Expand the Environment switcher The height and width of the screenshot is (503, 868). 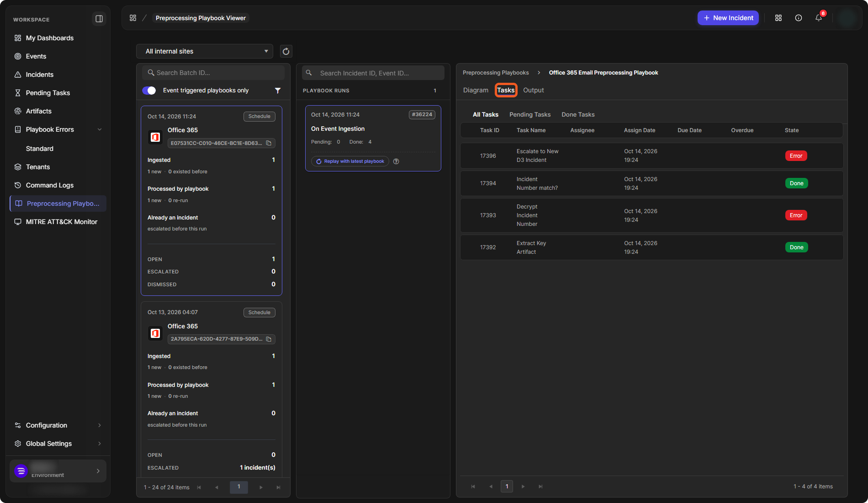pyautogui.click(x=58, y=471)
